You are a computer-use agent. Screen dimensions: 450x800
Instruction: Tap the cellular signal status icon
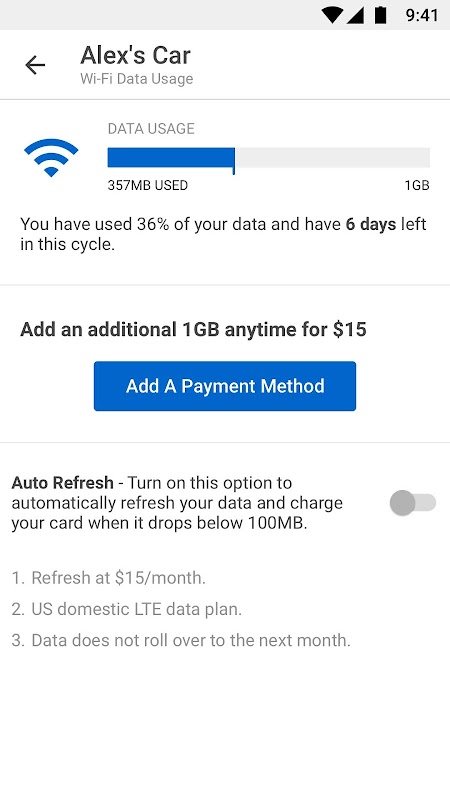tap(355, 15)
